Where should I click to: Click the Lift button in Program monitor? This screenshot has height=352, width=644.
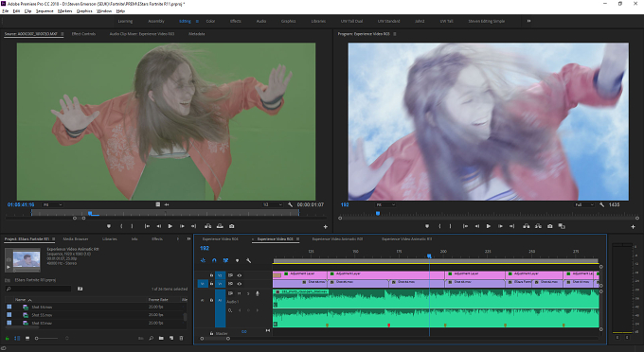coord(527,226)
